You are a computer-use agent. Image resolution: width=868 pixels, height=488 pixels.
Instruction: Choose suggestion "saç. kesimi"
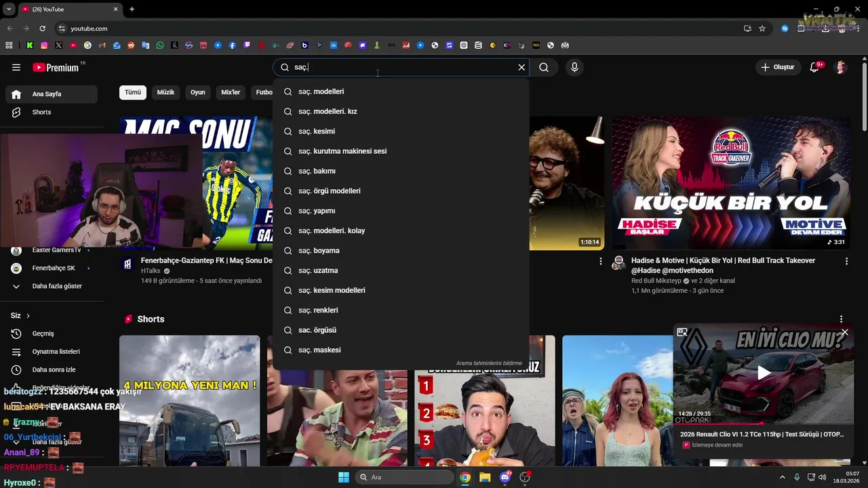tap(401, 131)
